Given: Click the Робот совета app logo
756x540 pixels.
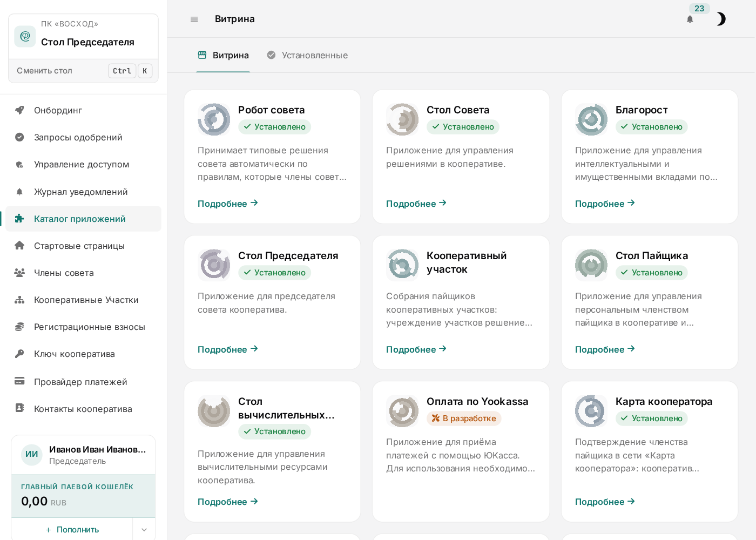Looking at the screenshot, I should click(x=214, y=119).
